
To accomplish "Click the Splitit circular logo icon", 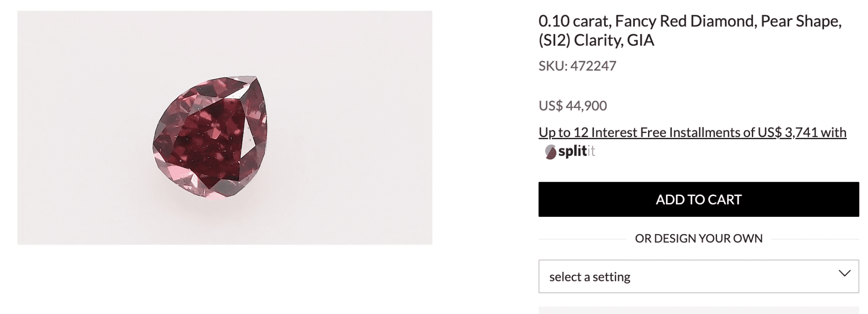I will tap(550, 151).
